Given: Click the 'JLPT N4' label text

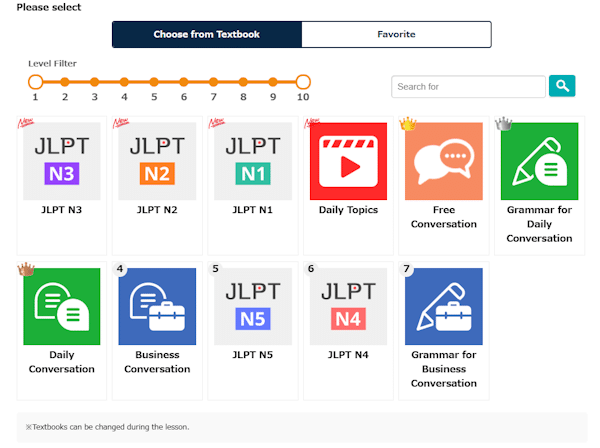Looking at the screenshot, I should (x=348, y=355).
